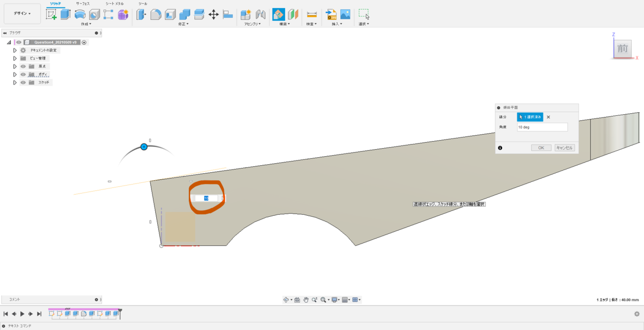The width and height of the screenshot is (644, 330).
Task: Open the 構築 dropdown menu
Action: click(x=284, y=24)
